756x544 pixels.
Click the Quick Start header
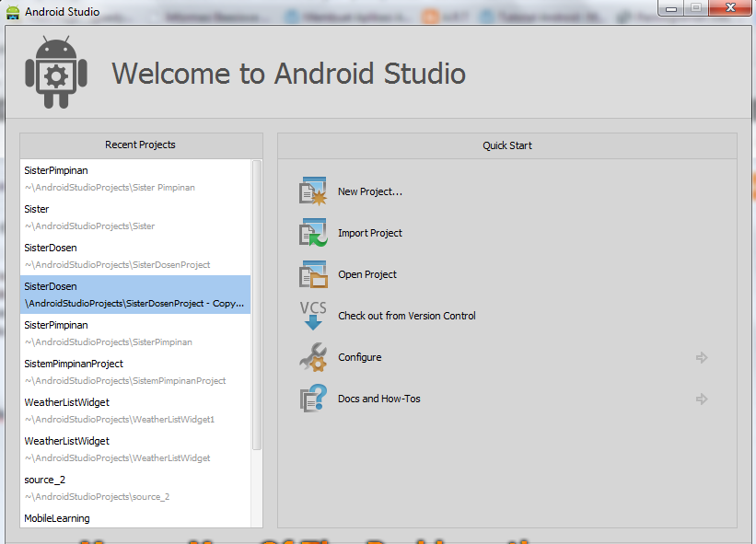507,145
